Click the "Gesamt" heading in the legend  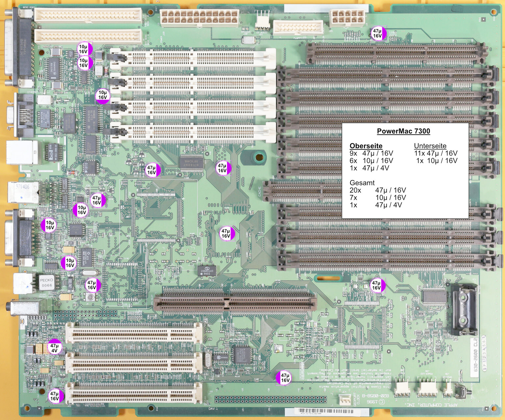click(x=362, y=183)
